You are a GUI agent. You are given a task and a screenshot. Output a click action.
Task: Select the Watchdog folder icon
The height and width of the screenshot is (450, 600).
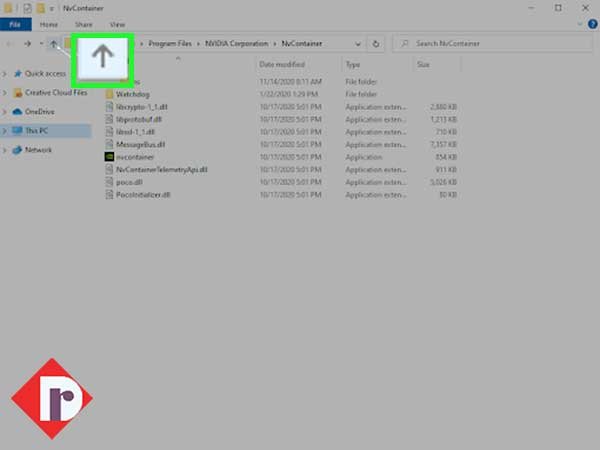click(109, 94)
